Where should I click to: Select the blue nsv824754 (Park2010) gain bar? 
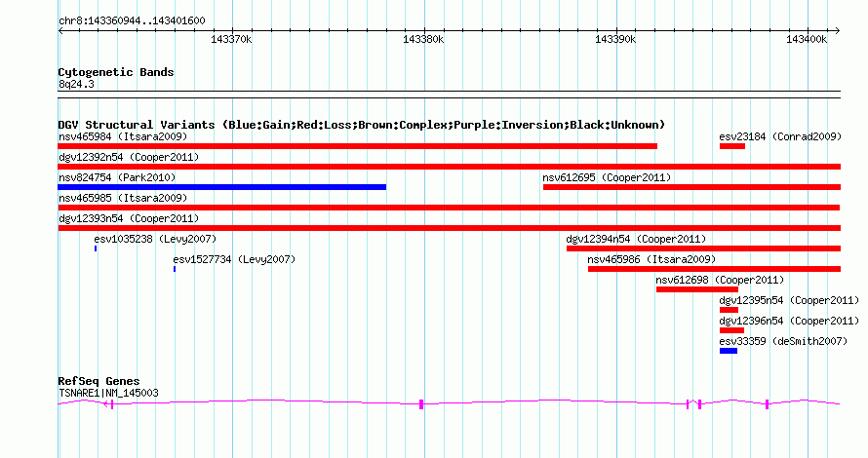pos(222,187)
